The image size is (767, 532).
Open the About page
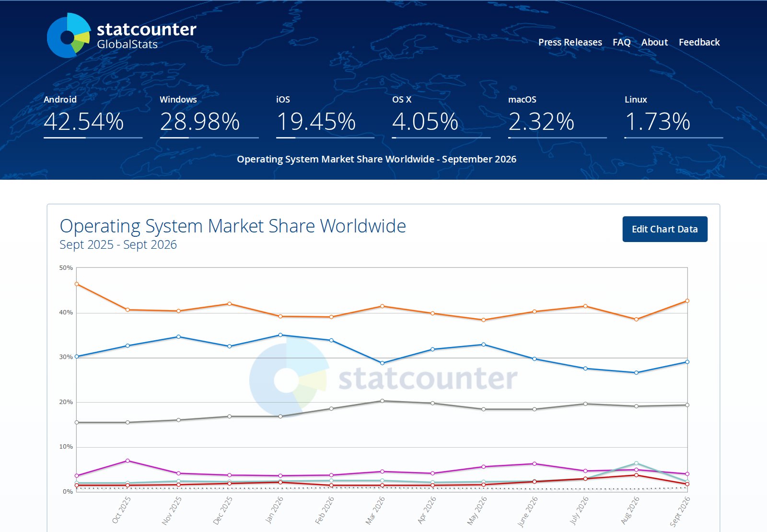[654, 42]
